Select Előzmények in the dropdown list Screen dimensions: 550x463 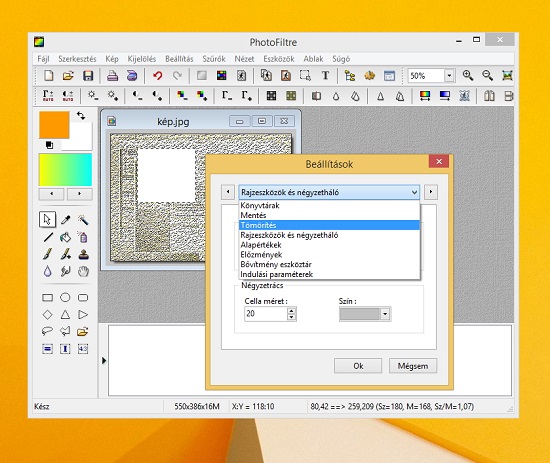(329, 255)
